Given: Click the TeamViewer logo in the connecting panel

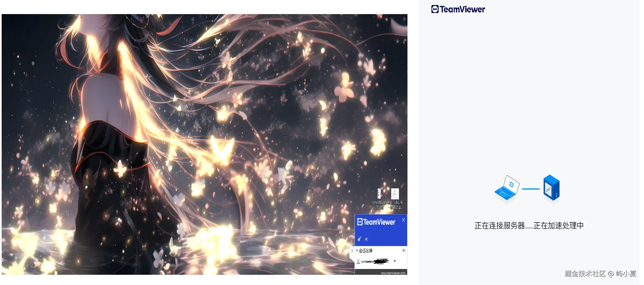Looking at the screenshot, I should (x=458, y=9).
